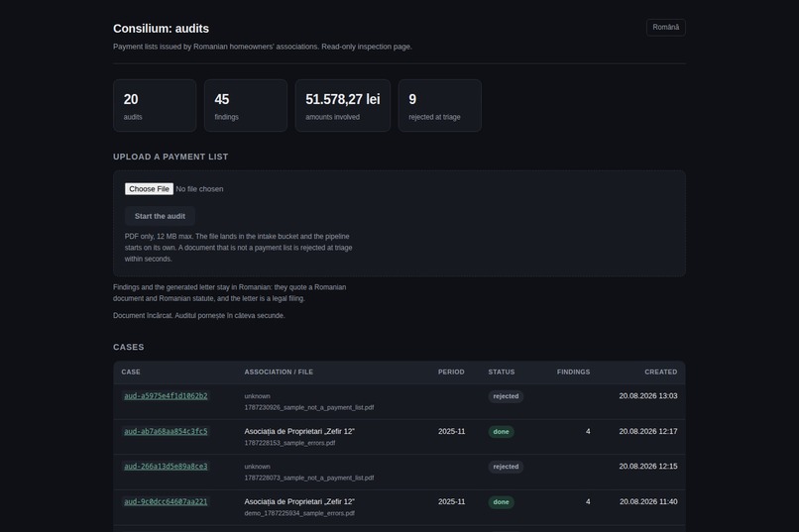Click created date 20.08.2026 12:15
799x532 pixels.
648,467
